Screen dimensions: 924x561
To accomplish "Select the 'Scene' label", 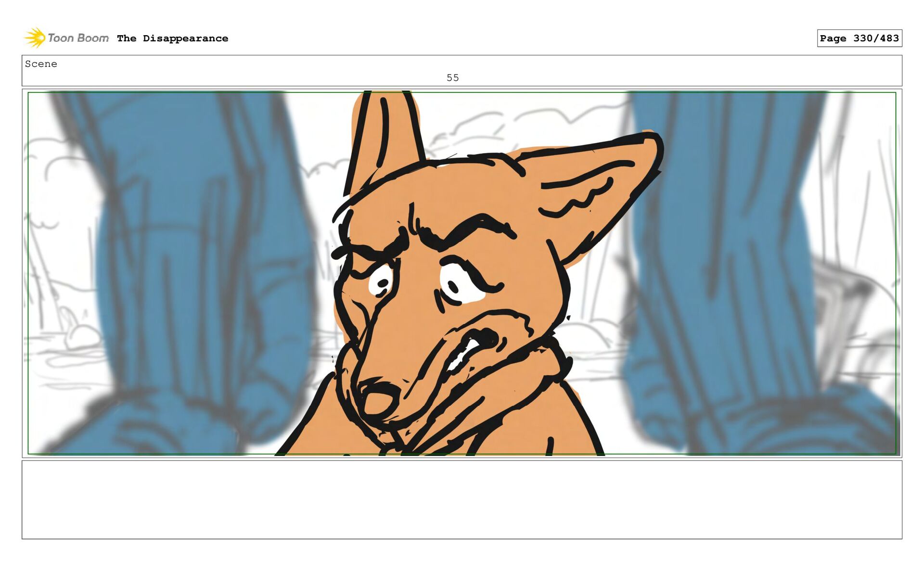I will pos(41,64).
